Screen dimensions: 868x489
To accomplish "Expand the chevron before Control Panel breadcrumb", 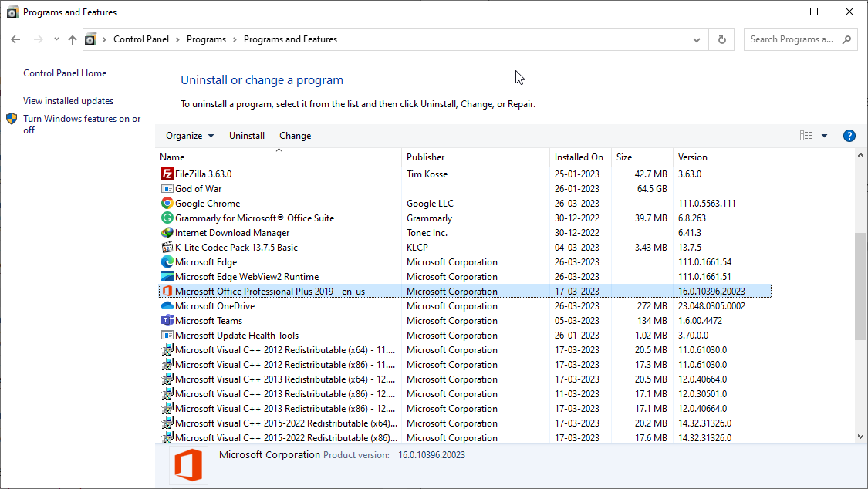I will click(104, 39).
